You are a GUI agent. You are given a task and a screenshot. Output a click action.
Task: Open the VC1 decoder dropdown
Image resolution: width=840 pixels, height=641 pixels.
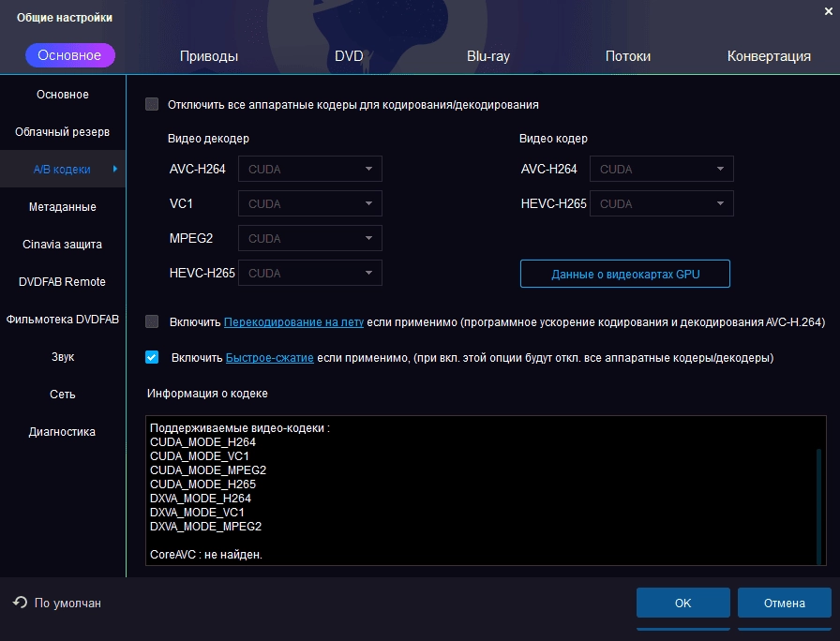tap(310, 203)
